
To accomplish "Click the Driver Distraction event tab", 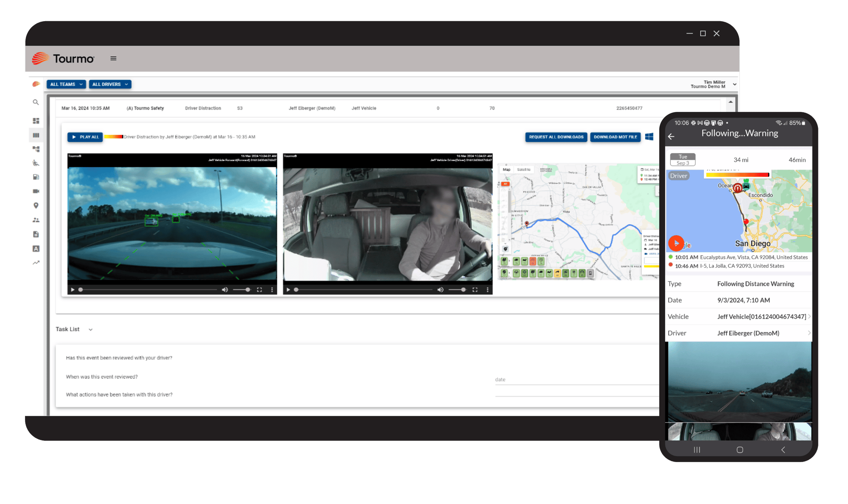I will pos(204,108).
